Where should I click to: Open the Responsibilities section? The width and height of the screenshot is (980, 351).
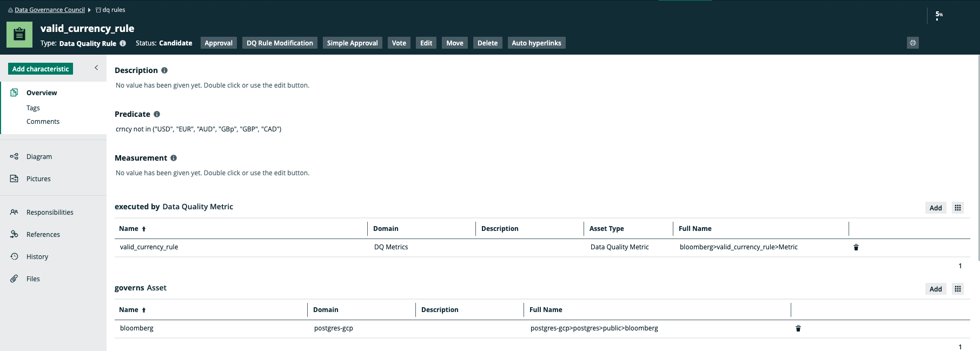(50, 212)
